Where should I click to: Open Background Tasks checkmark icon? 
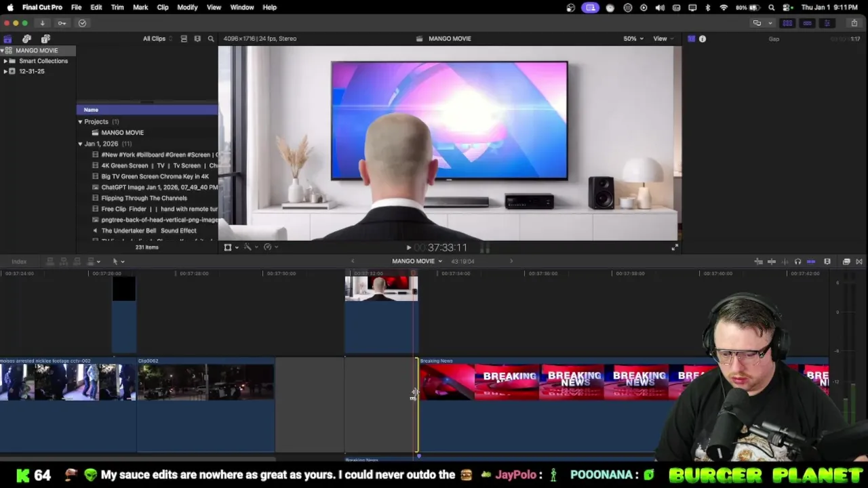point(82,23)
